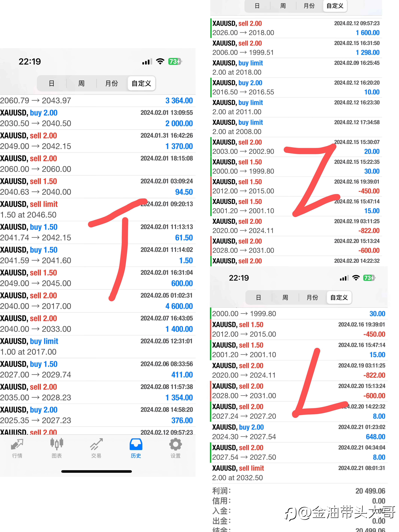The width and height of the screenshot is (399, 532).
Task: Open the buy limit order 1.00 at 2017.00
Action: point(98,347)
